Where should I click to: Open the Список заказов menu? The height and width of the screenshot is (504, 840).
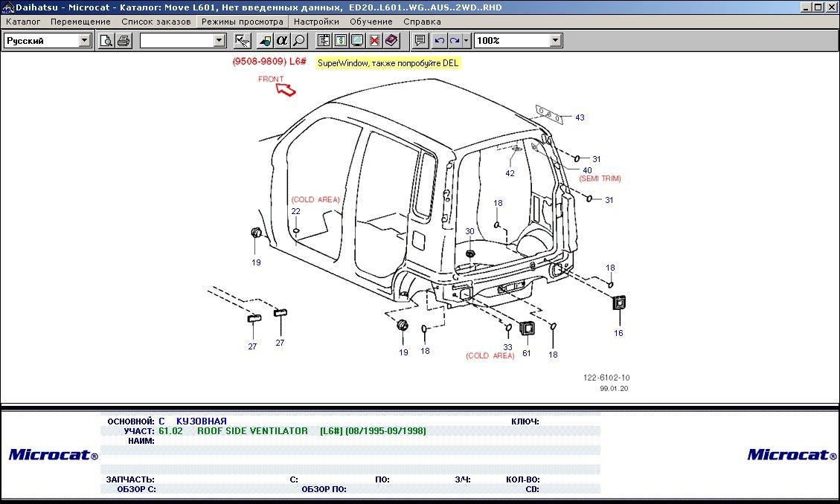(156, 22)
